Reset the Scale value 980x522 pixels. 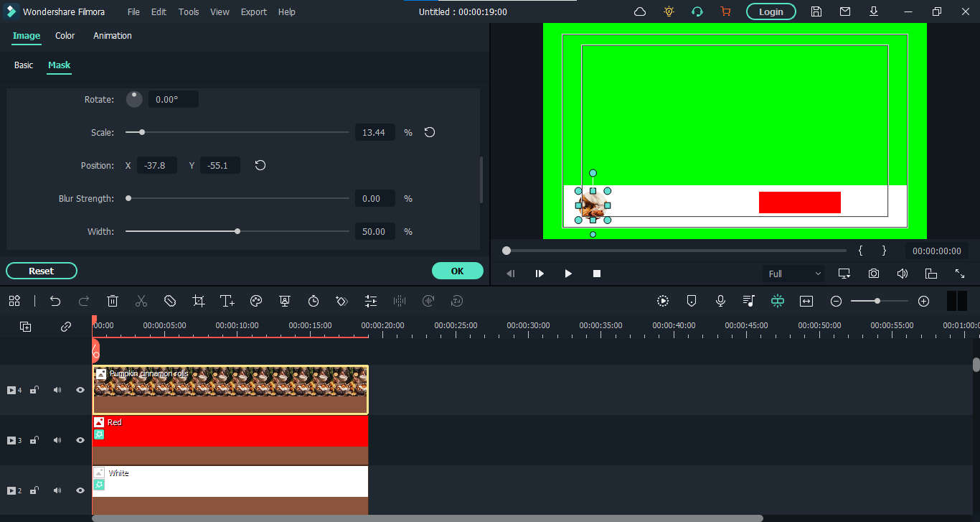(429, 132)
